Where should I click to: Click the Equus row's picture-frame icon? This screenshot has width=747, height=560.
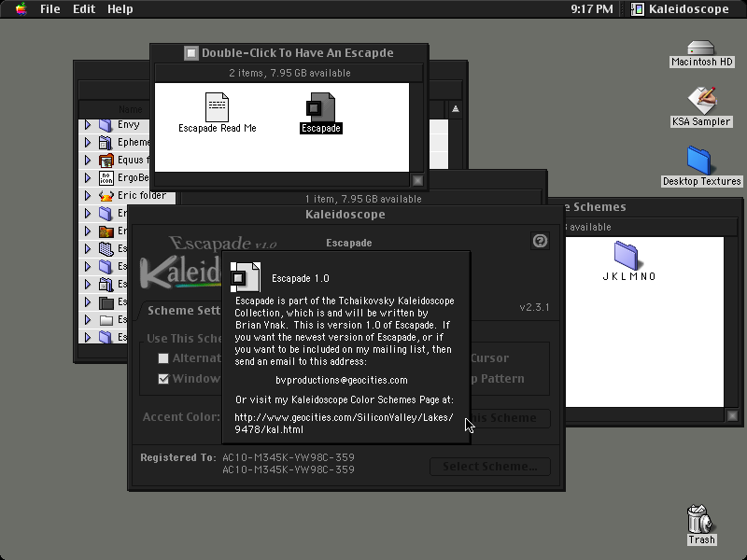click(106, 160)
